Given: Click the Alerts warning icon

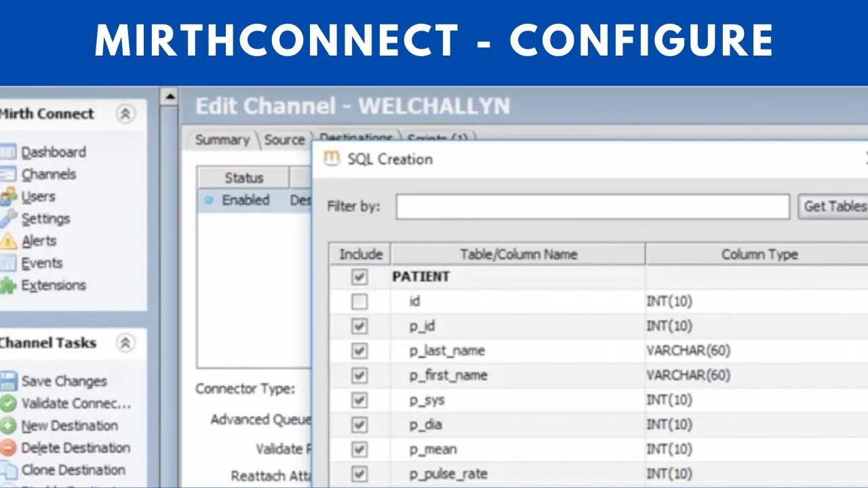Looking at the screenshot, I should pyautogui.click(x=7, y=241).
